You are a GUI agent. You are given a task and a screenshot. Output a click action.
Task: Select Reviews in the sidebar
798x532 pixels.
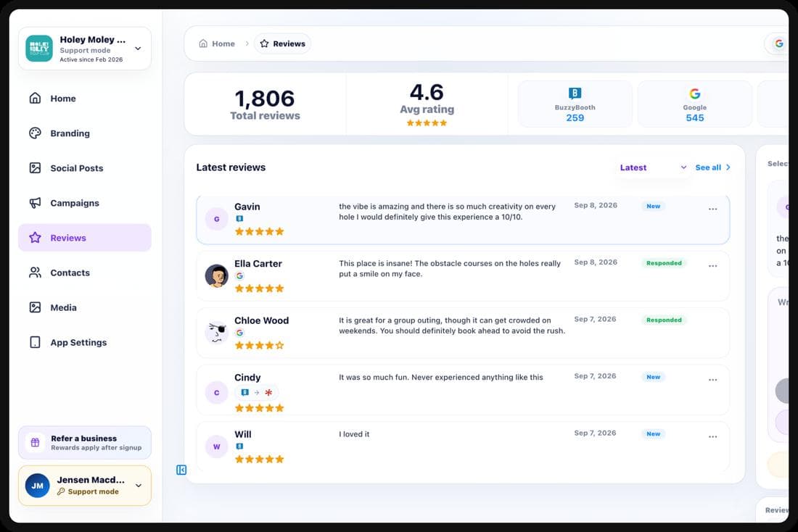[x=84, y=238]
